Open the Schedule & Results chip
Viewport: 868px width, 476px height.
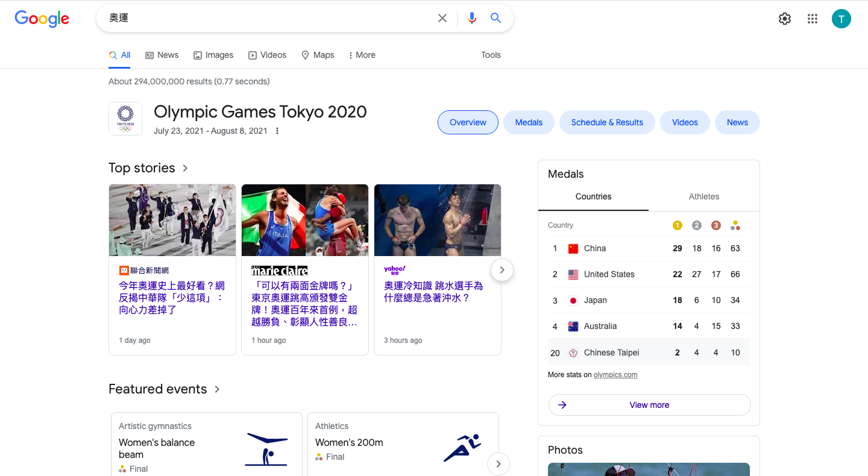pyautogui.click(x=607, y=122)
